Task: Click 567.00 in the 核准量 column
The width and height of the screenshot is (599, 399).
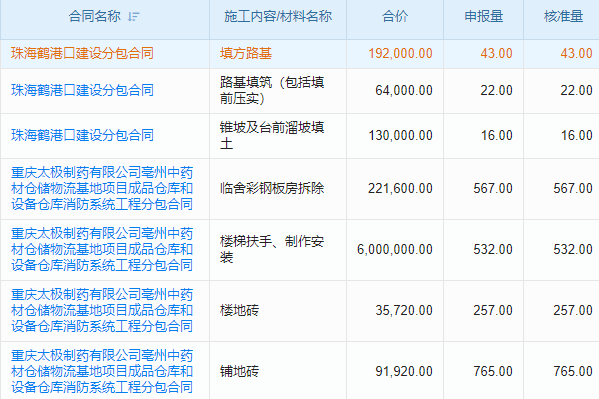Action: [x=573, y=188]
